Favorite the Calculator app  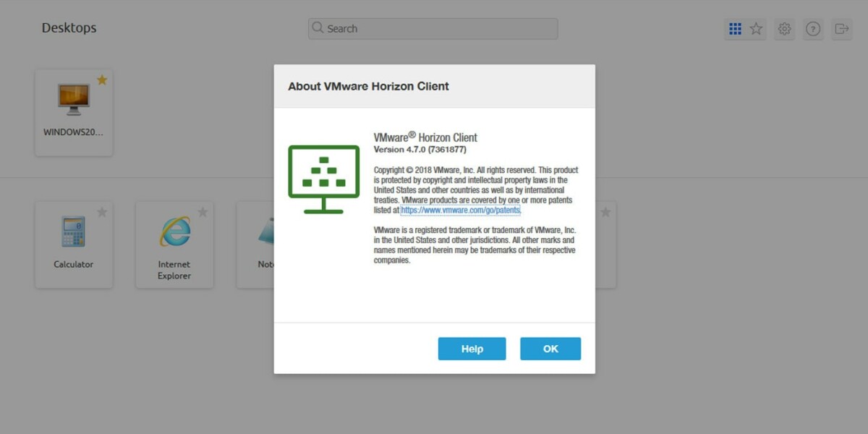pos(102,212)
